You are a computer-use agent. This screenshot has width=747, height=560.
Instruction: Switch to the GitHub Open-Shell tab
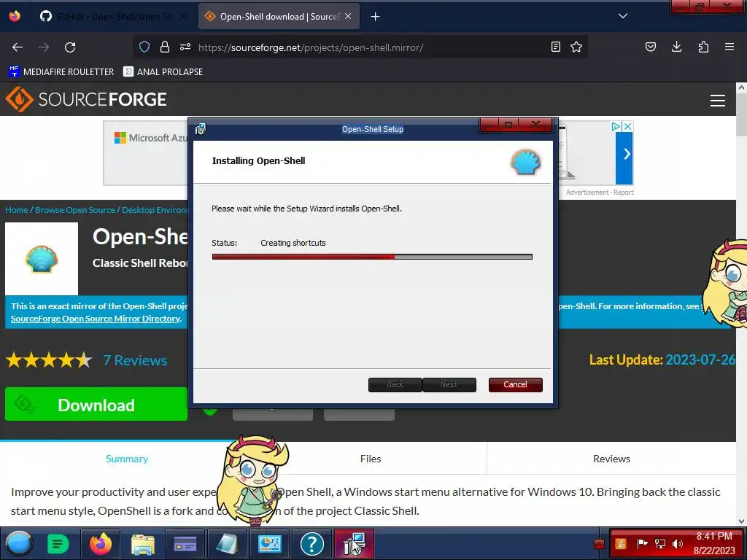click(113, 17)
